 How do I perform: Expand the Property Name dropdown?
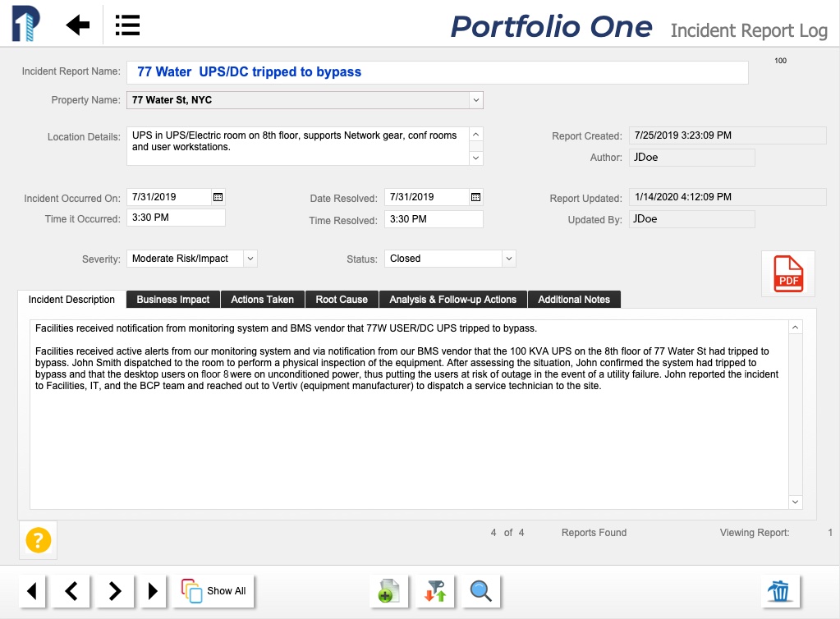475,100
